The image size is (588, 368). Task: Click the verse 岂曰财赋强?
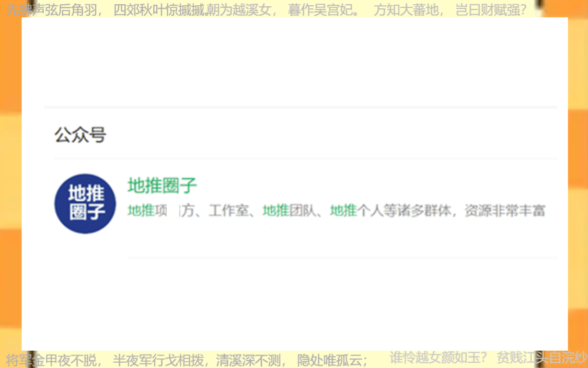[491, 10]
